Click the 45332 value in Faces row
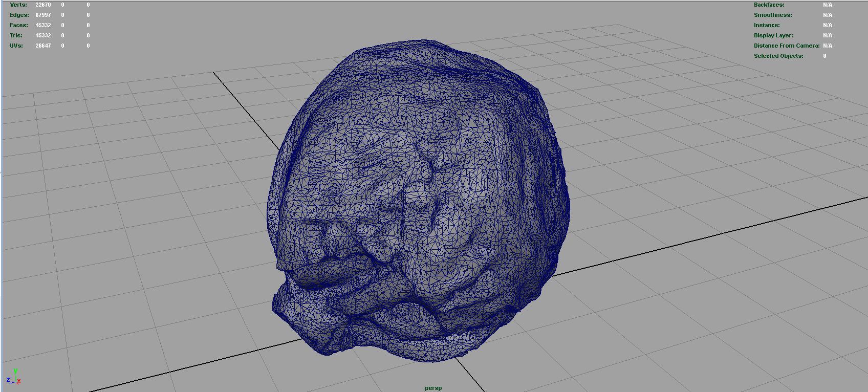The image size is (868, 392). pyautogui.click(x=43, y=25)
